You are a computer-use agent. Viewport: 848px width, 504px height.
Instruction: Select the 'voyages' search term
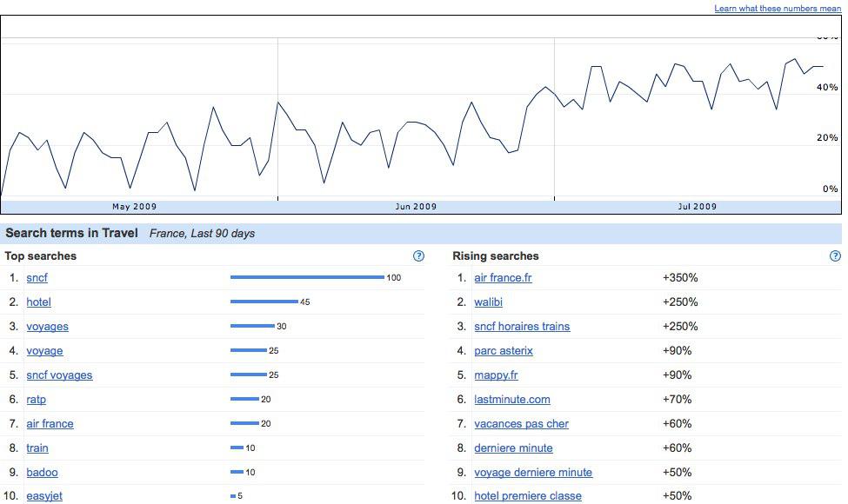[x=47, y=326]
